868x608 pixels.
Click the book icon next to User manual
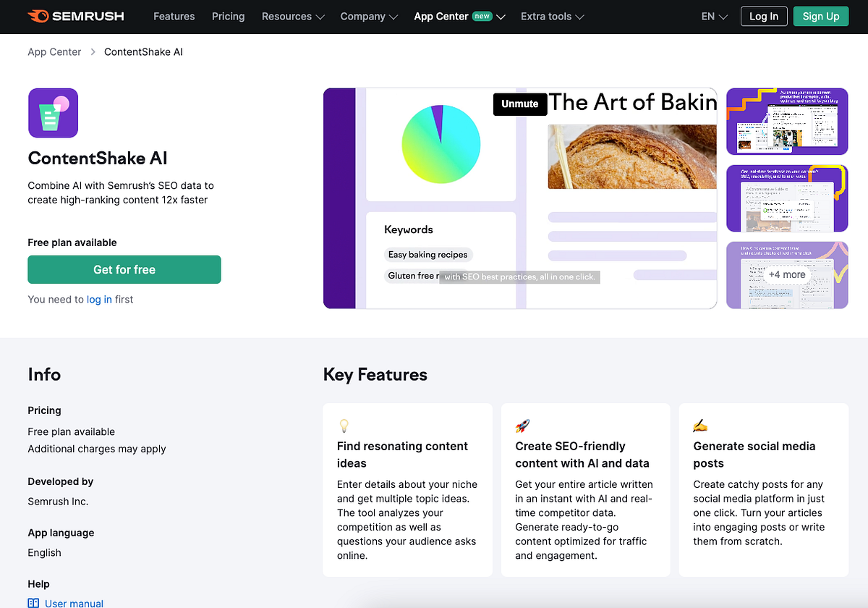tap(33, 602)
